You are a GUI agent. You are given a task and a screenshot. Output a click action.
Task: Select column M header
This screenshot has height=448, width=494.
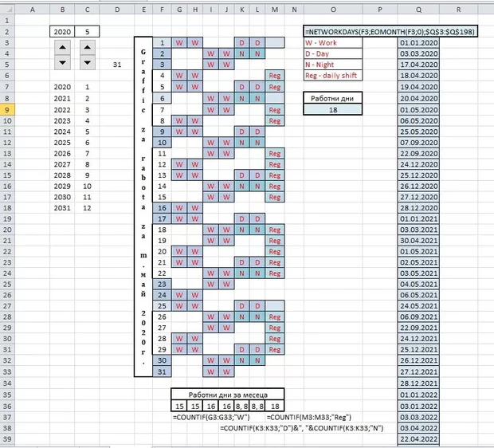pyautogui.click(x=275, y=10)
